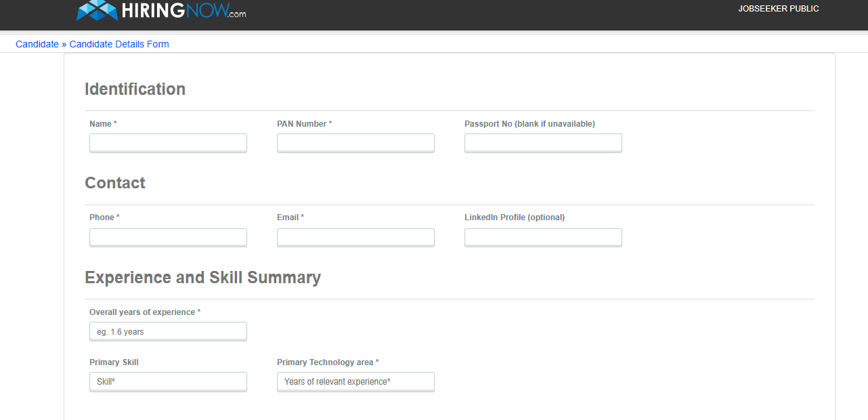The height and width of the screenshot is (420, 868).
Task: Click the 'Phone *' label
Action: pos(104,217)
